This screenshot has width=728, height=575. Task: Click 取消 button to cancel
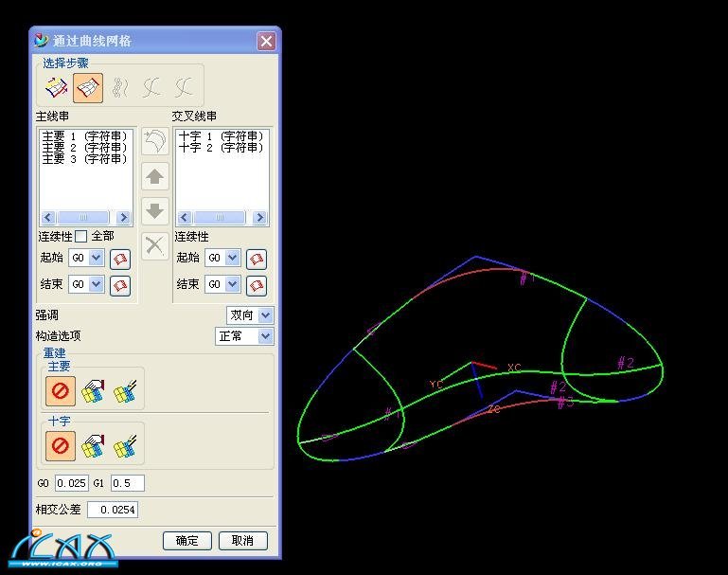[x=242, y=541]
